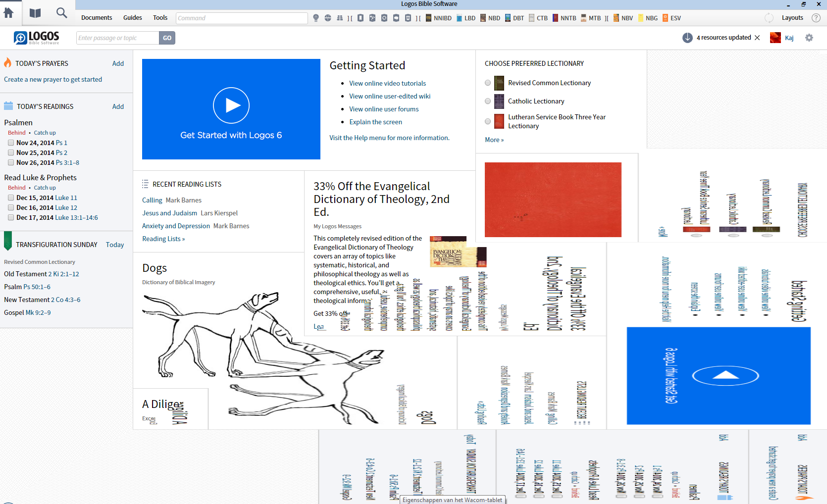Viewport: 827px width, 504px height.
Task: Open the LBD resource shortcut
Action: 466,18
